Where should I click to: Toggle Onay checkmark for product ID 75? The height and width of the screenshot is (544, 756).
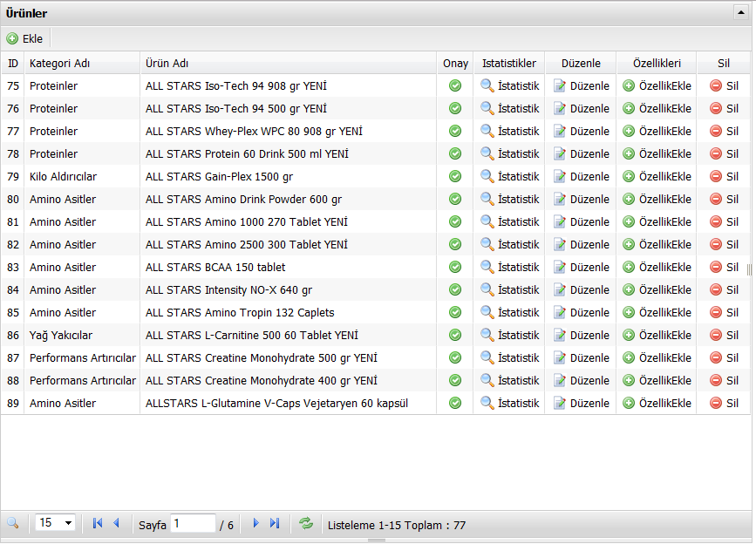pos(455,85)
